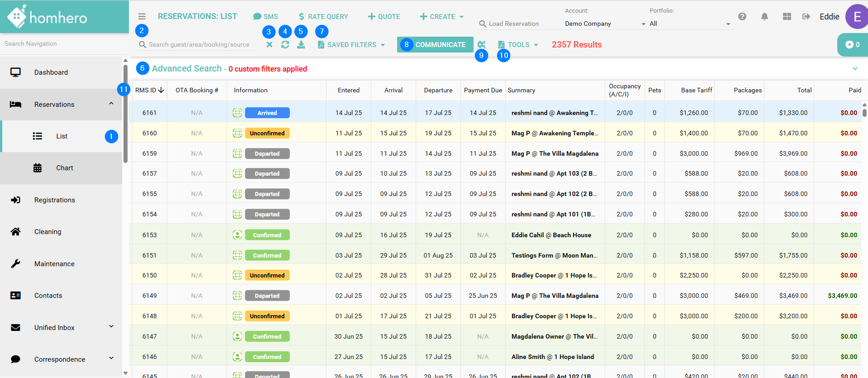The width and height of the screenshot is (868, 378).
Task: Click the guest/area/booking search field
Action: (199, 44)
